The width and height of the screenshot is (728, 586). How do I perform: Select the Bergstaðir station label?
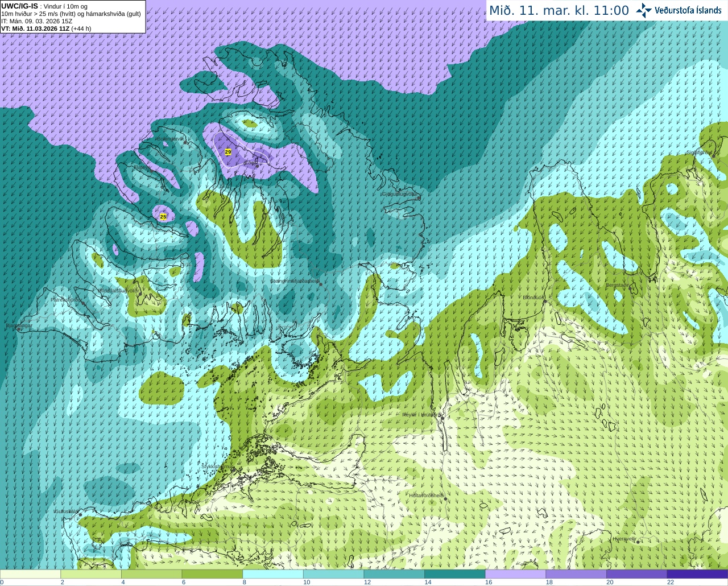[x=618, y=285]
